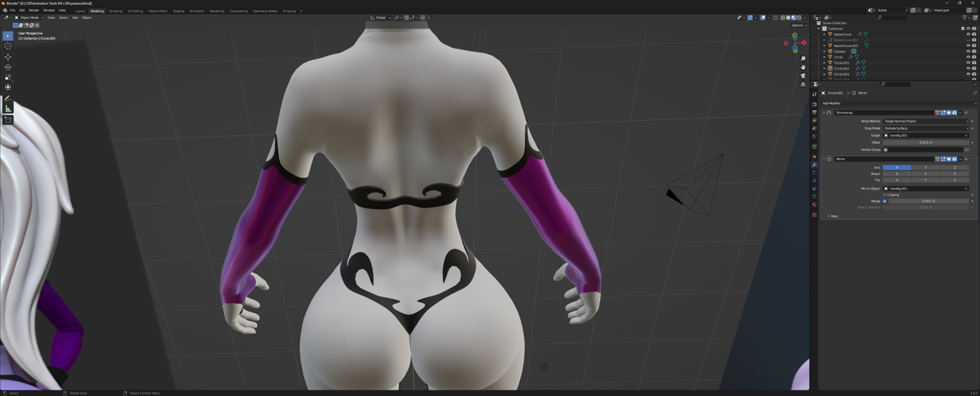Toggle Collection exclude checkbox in outliner
980x396 pixels.
[963, 29]
